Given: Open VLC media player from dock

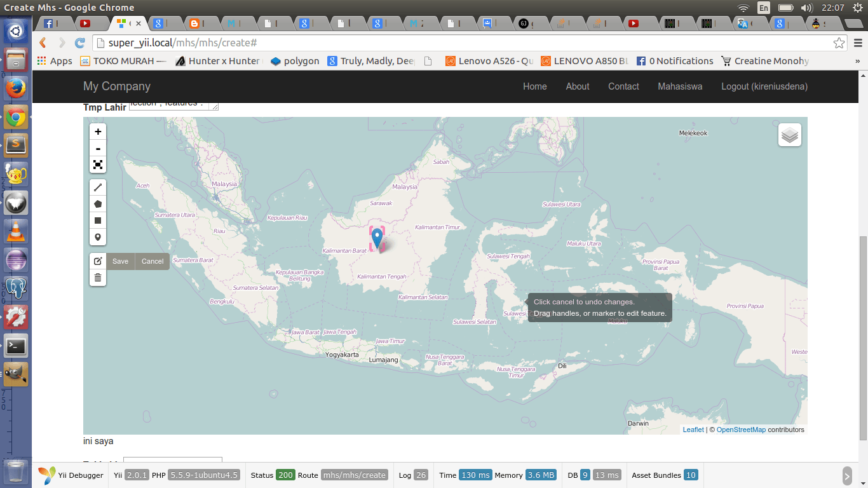Looking at the screenshot, I should tap(16, 230).
